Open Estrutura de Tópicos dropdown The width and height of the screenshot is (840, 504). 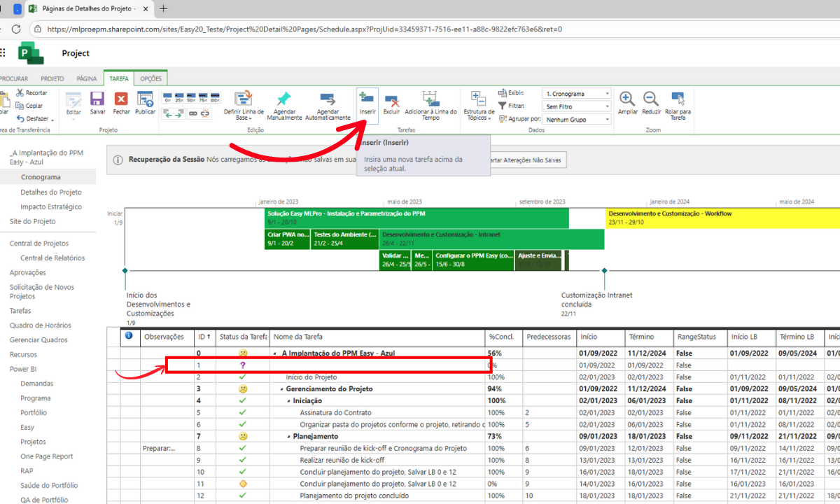(479, 106)
